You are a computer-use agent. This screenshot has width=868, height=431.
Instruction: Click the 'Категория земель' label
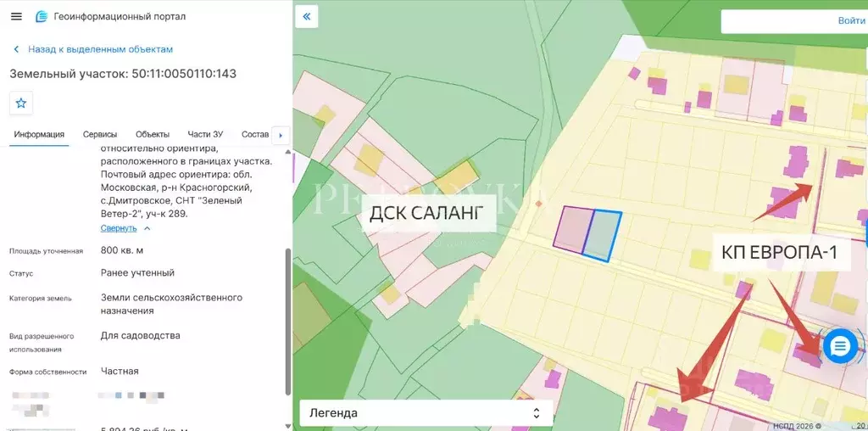pos(41,298)
